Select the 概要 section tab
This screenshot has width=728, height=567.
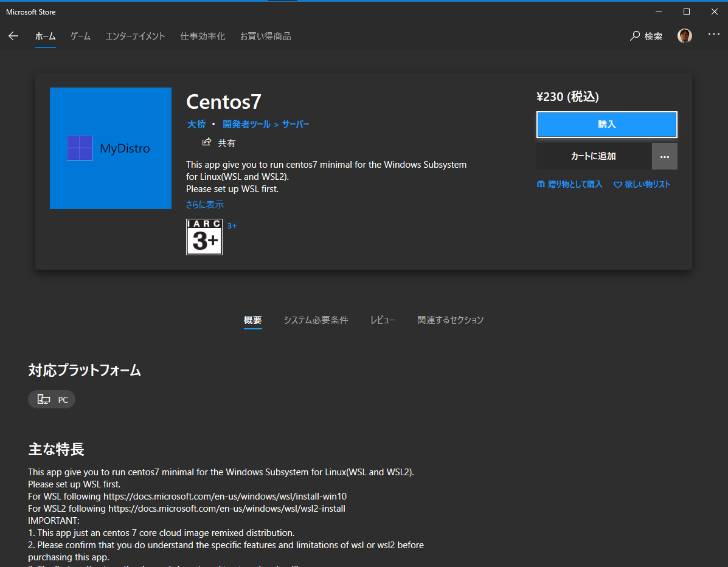point(252,320)
